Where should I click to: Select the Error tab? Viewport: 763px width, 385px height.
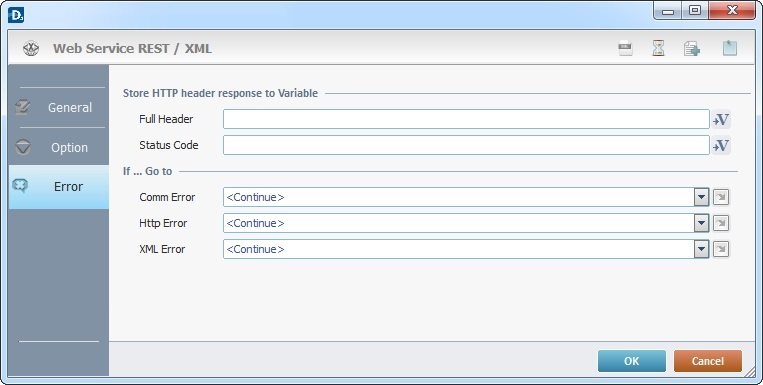(x=59, y=187)
